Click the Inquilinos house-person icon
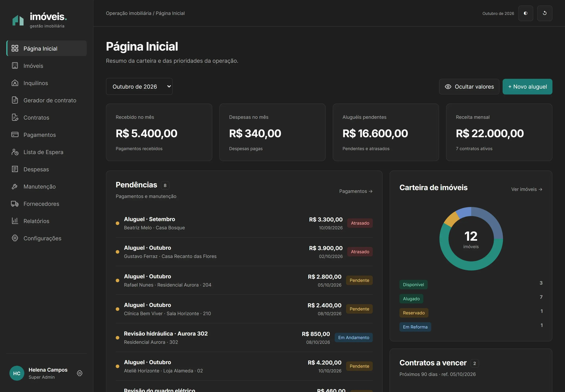 click(15, 83)
